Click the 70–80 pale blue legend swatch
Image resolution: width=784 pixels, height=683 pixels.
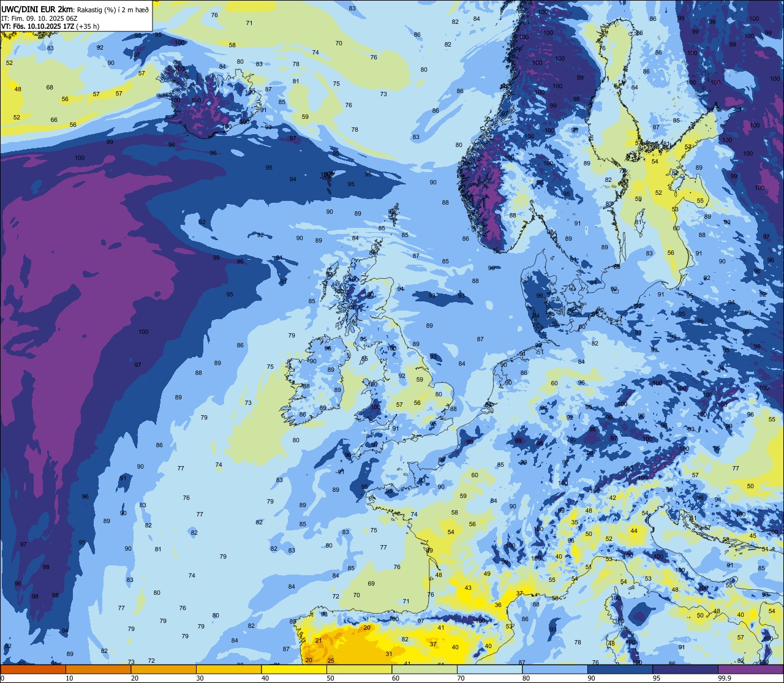click(490, 669)
